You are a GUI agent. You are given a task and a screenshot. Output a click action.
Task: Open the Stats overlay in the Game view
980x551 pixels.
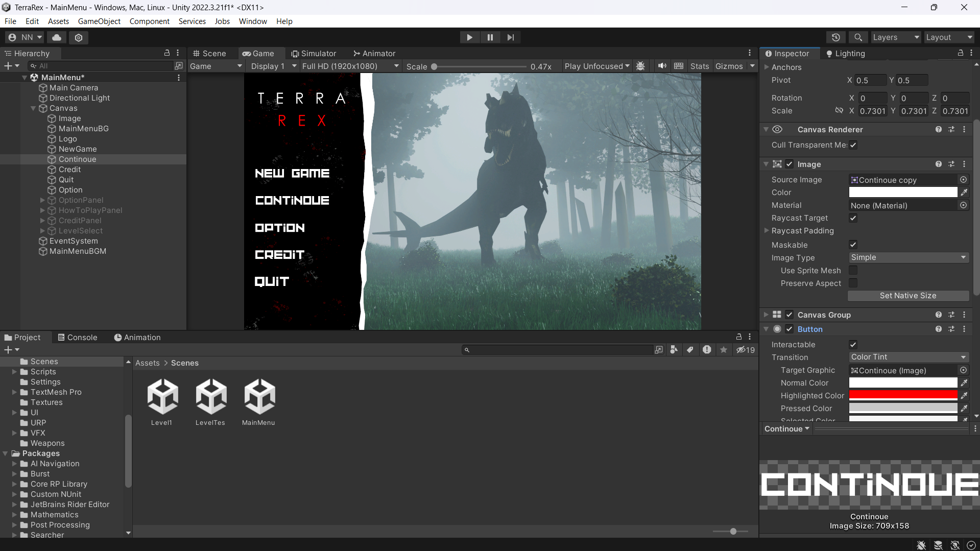(x=699, y=66)
